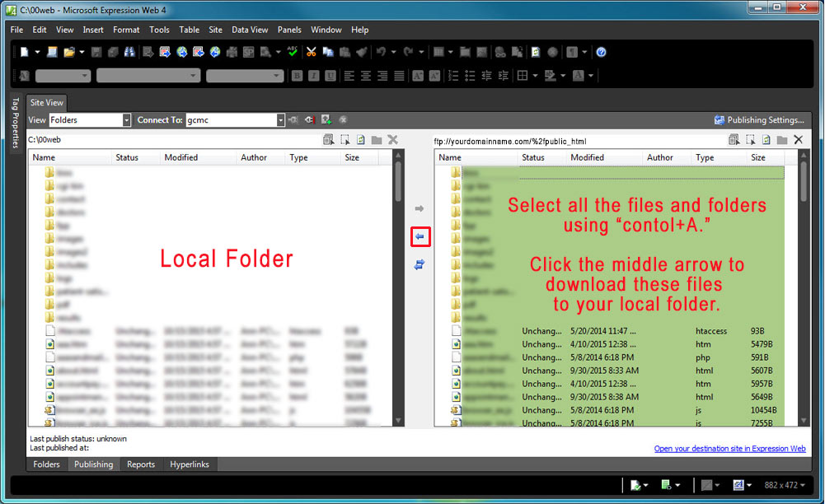
Task: Expand the Open folder dropdown arrow
Action: click(82, 52)
